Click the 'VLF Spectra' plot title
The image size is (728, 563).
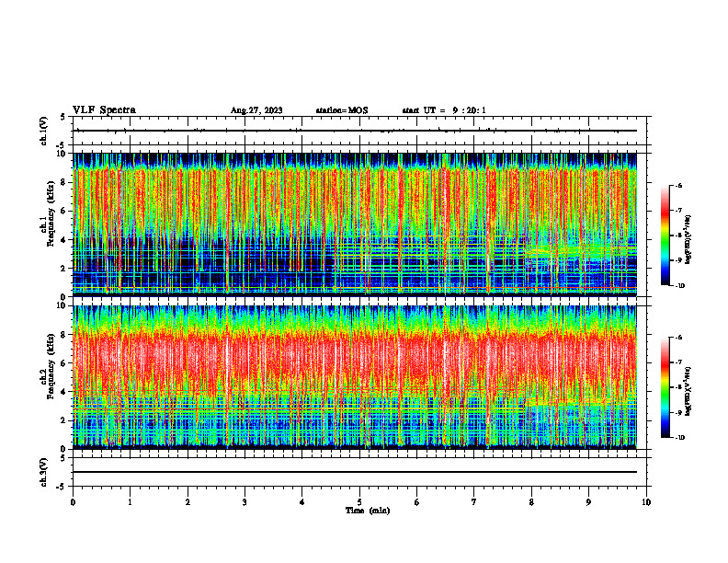(x=104, y=110)
